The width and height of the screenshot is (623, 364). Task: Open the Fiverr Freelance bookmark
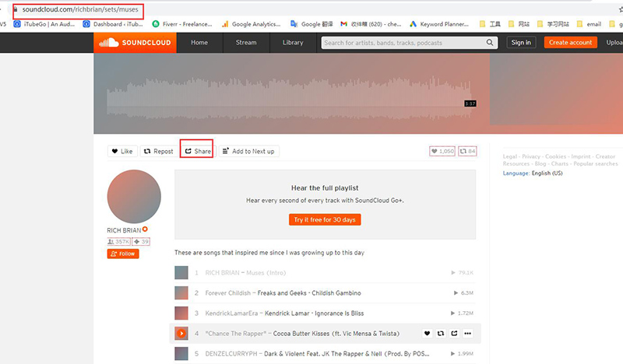[x=182, y=24]
